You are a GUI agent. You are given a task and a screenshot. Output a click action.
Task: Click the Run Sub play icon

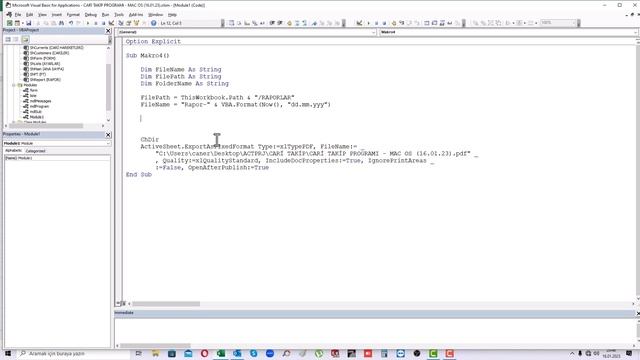(x=87, y=23)
